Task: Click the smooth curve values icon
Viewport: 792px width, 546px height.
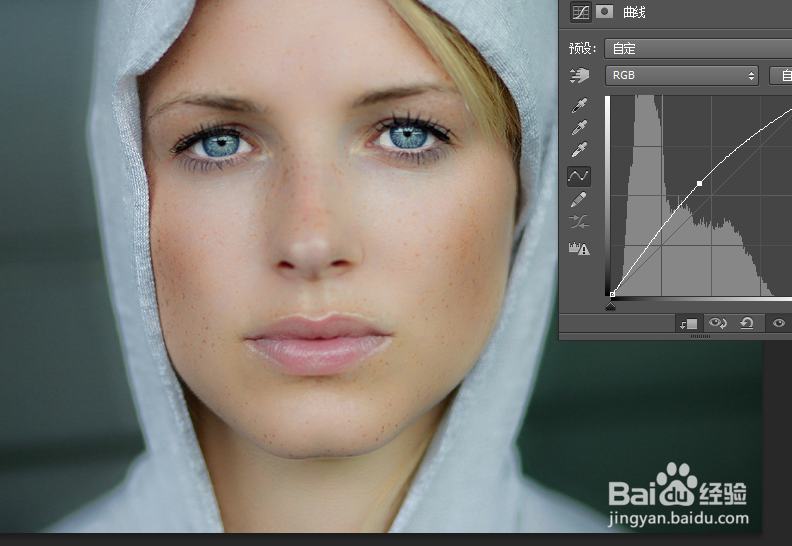Action: click(x=579, y=221)
